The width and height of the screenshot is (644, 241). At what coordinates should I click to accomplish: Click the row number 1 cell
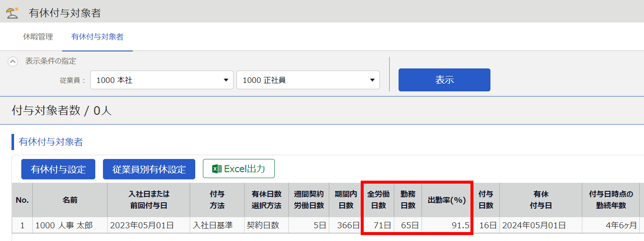22,225
